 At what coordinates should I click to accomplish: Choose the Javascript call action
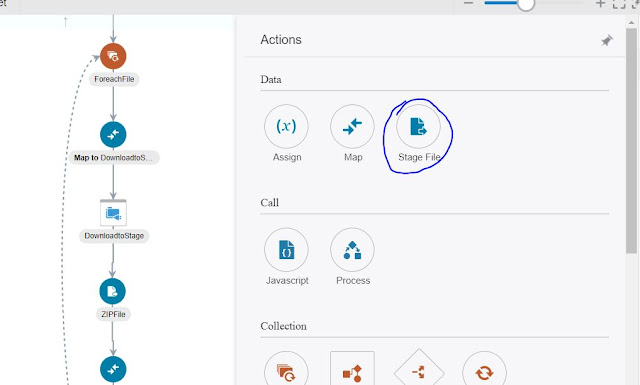pyautogui.click(x=286, y=249)
